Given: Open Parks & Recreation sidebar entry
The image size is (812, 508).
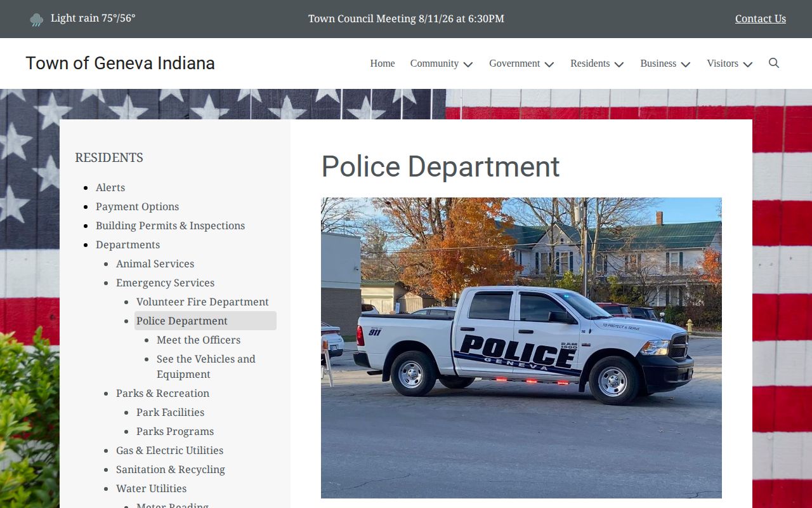Looking at the screenshot, I should [162, 393].
